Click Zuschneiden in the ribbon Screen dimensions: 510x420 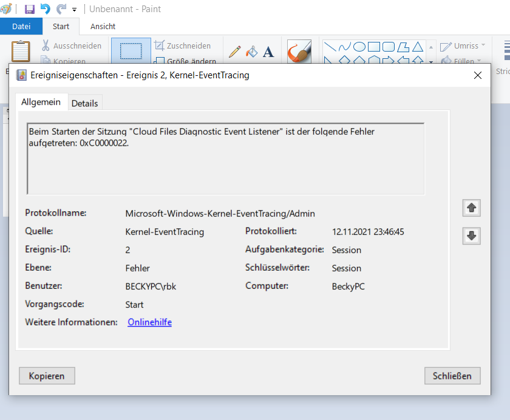[183, 46]
